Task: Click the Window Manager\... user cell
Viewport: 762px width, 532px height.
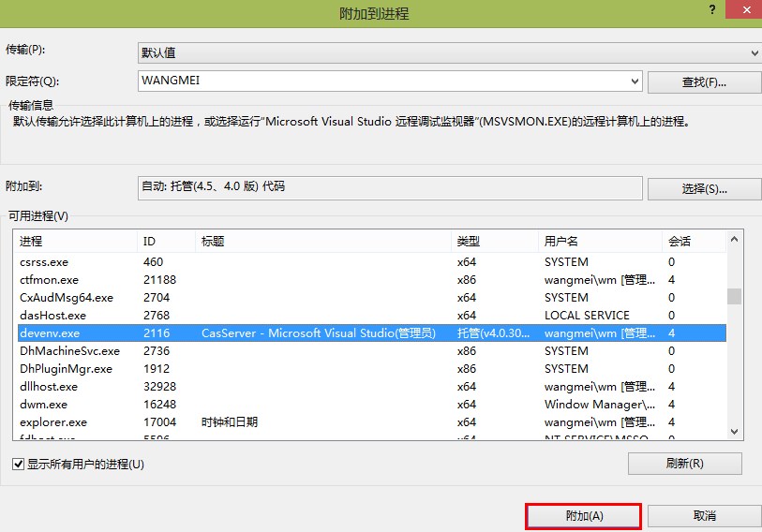Action: tap(600, 405)
